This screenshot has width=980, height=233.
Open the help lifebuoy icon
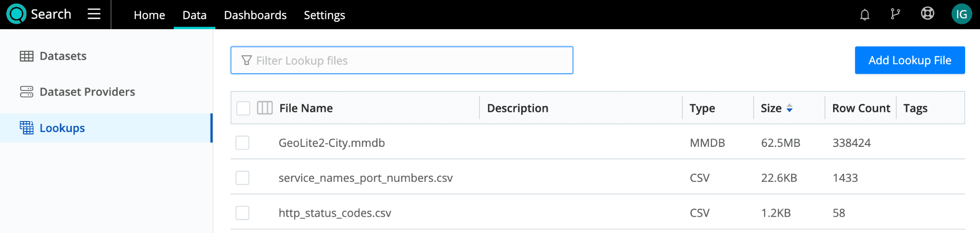[927, 13]
